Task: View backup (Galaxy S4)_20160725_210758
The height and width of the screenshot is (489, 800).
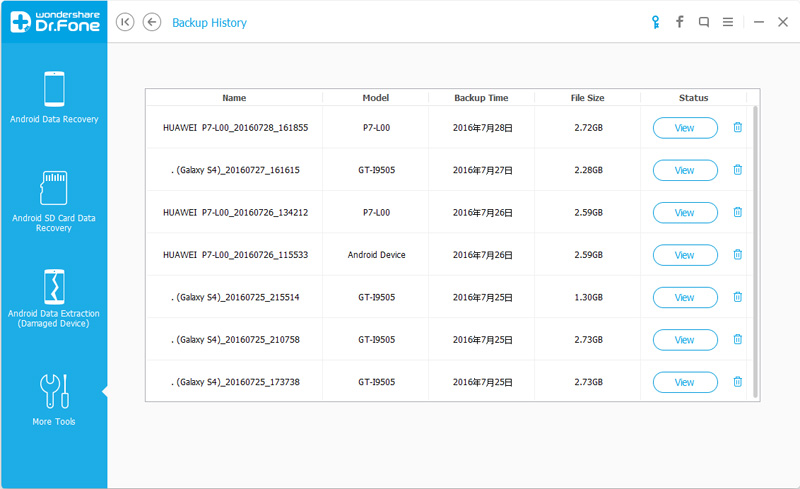Action: [685, 339]
